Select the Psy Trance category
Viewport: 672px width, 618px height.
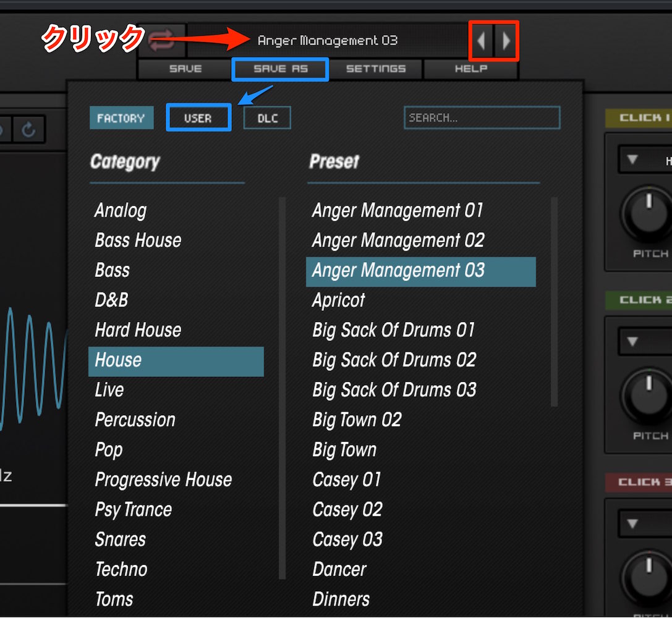(x=176, y=510)
